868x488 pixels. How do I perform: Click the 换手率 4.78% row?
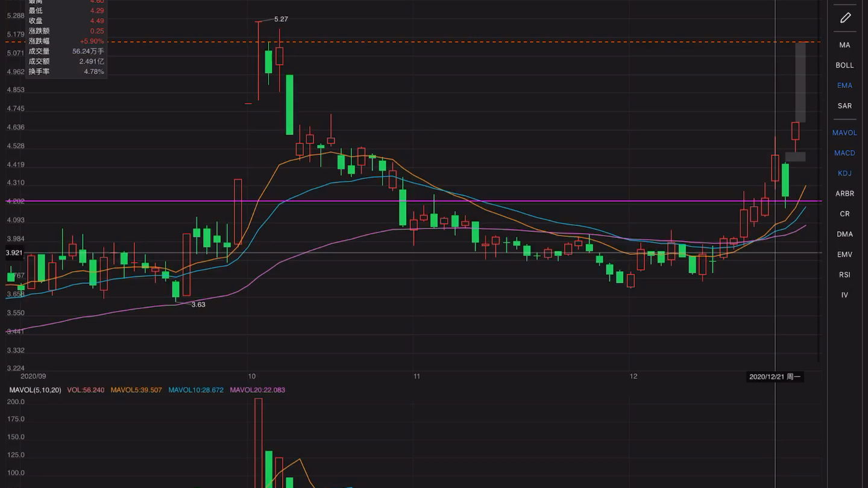coord(66,72)
